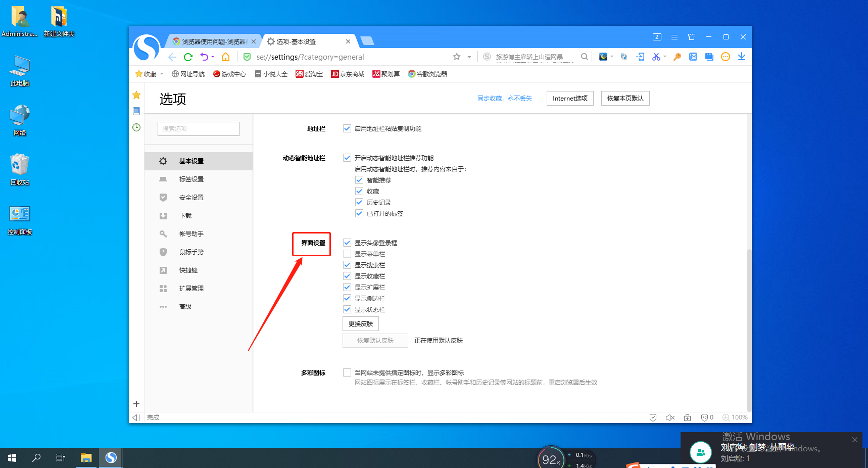868x468 pixels.
Task: Click the Sogou browser logo avatar
Action: (146, 49)
